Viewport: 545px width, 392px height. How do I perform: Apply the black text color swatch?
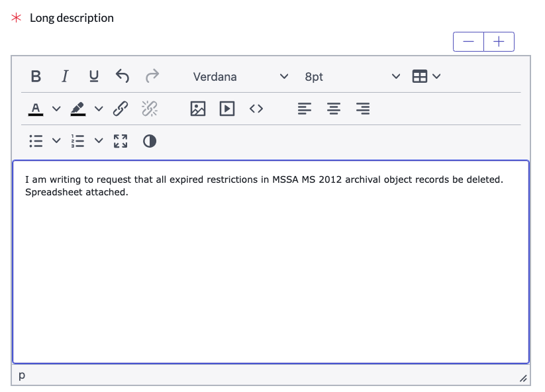[36, 109]
